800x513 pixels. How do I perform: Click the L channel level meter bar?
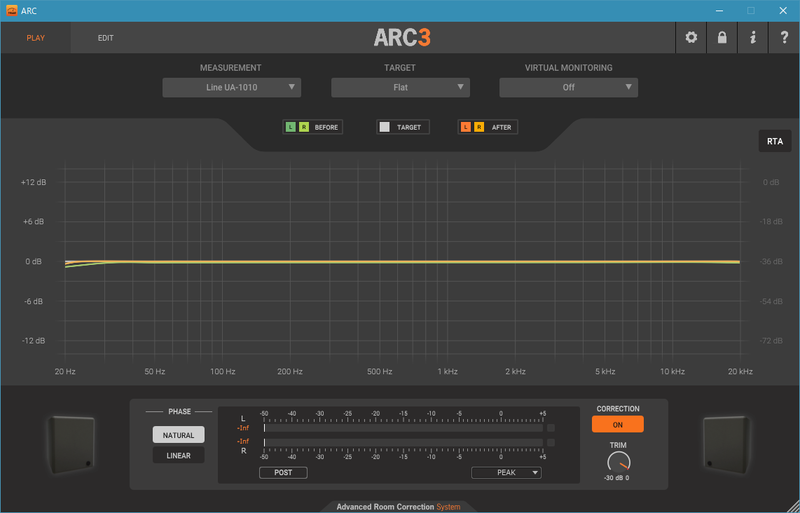click(403, 428)
